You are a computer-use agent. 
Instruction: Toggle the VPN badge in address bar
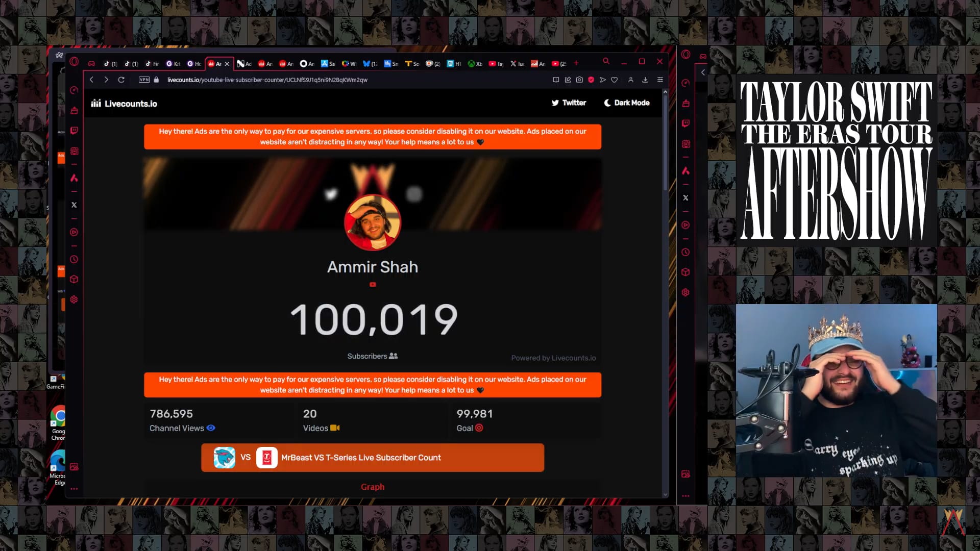pos(144,80)
